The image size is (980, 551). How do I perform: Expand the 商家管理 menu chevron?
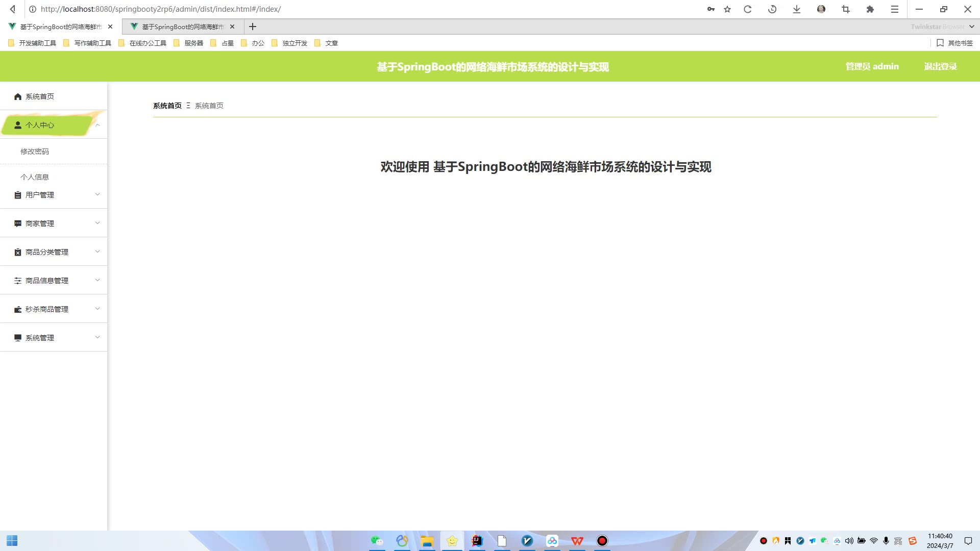coord(97,223)
